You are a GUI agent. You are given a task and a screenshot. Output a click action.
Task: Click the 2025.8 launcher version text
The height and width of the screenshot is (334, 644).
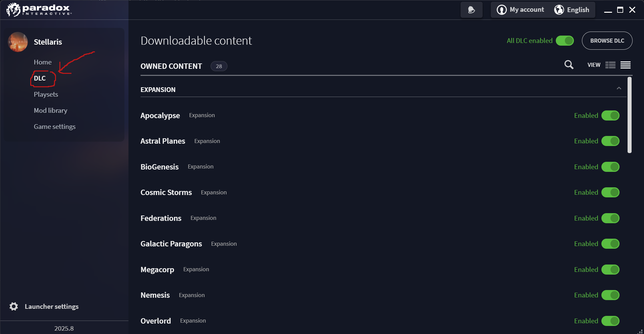point(64,328)
